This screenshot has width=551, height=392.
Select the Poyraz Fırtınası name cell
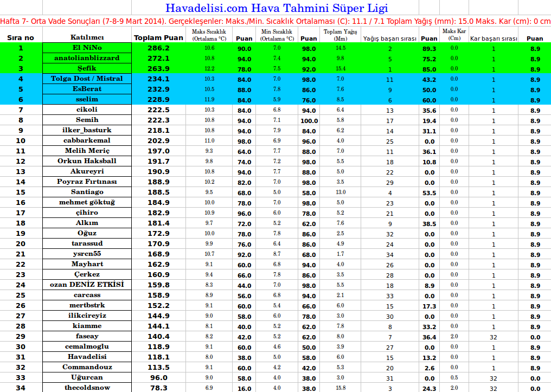(x=87, y=182)
